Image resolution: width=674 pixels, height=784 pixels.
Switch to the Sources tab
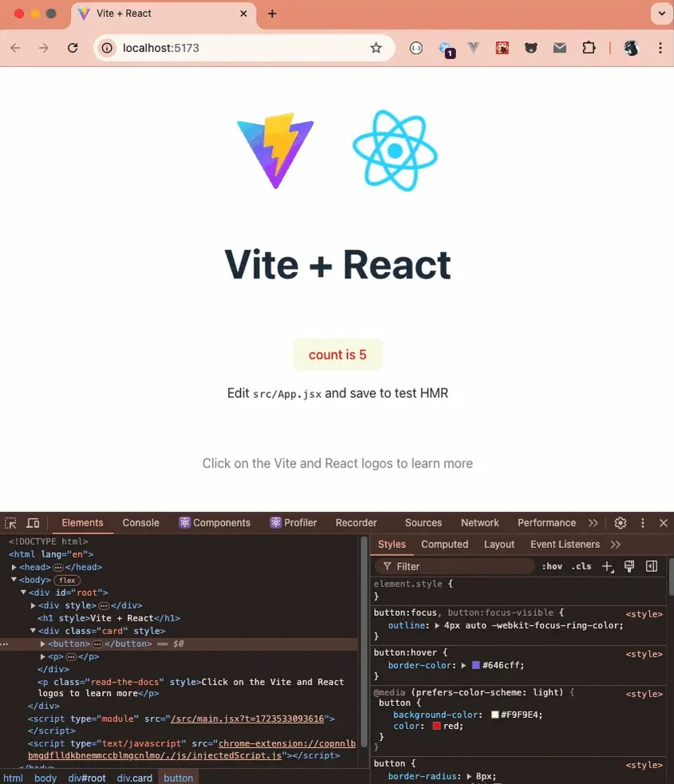424,523
